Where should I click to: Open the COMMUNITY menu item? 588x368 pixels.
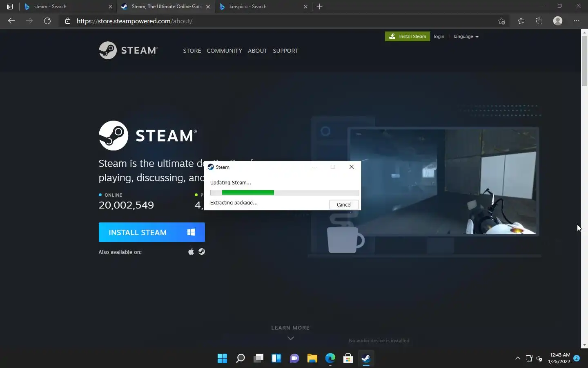pos(224,51)
